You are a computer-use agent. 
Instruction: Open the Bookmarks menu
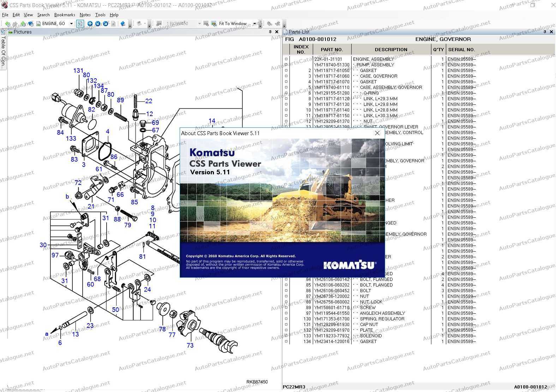(x=65, y=15)
